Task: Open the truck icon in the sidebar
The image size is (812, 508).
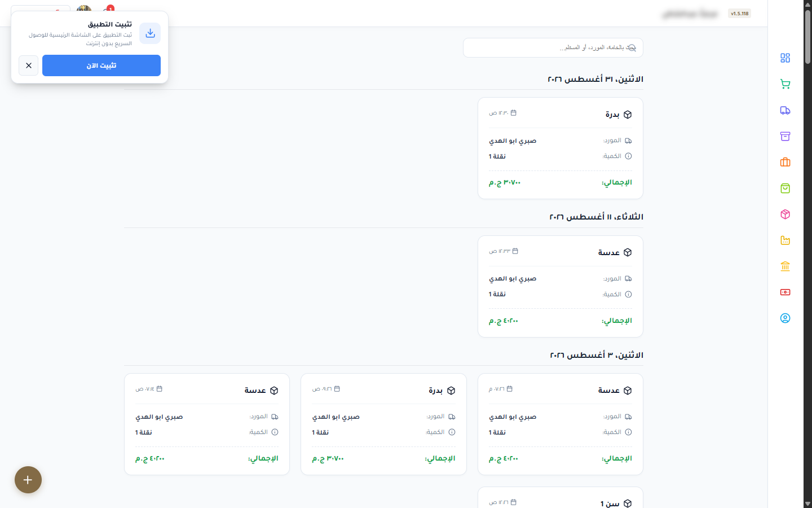Action: [x=785, y=111]
